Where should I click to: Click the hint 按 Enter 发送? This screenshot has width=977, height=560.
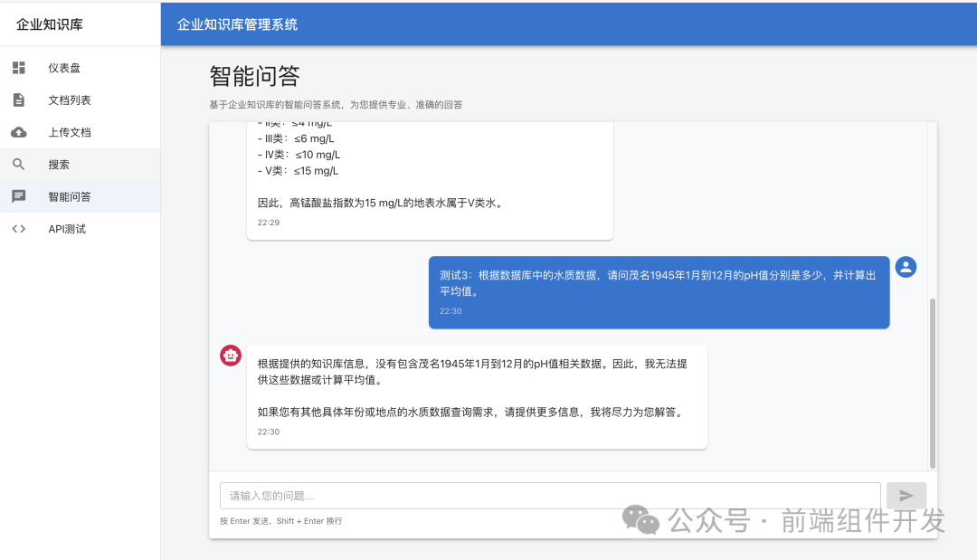pyautogui.click(x=281, y=521)
